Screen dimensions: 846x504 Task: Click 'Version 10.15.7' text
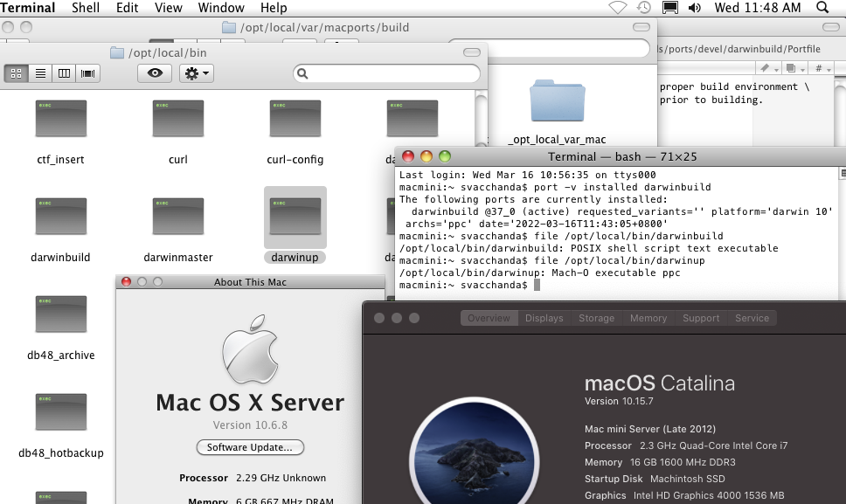click(619, 401)
